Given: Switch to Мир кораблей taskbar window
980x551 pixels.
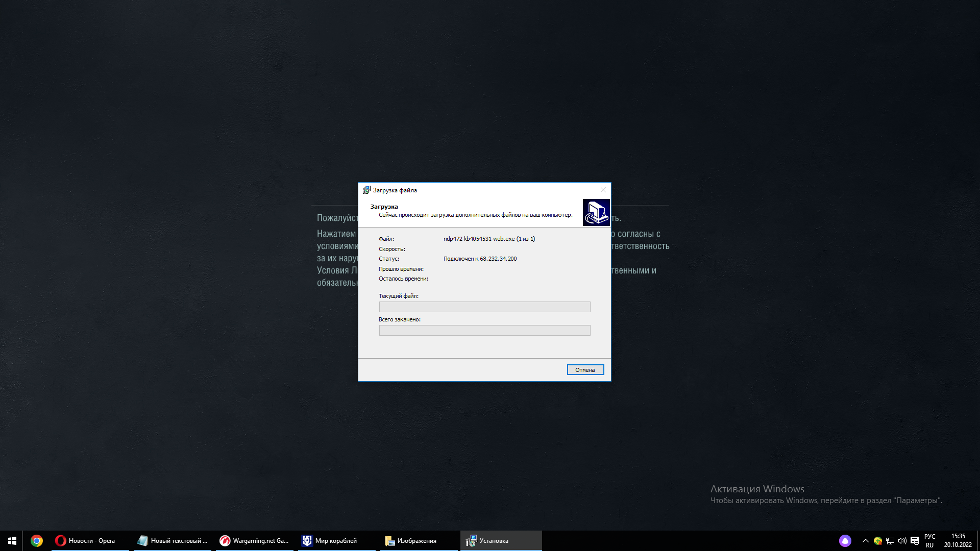Looking at the screenshot, I should tap(337, 541).
